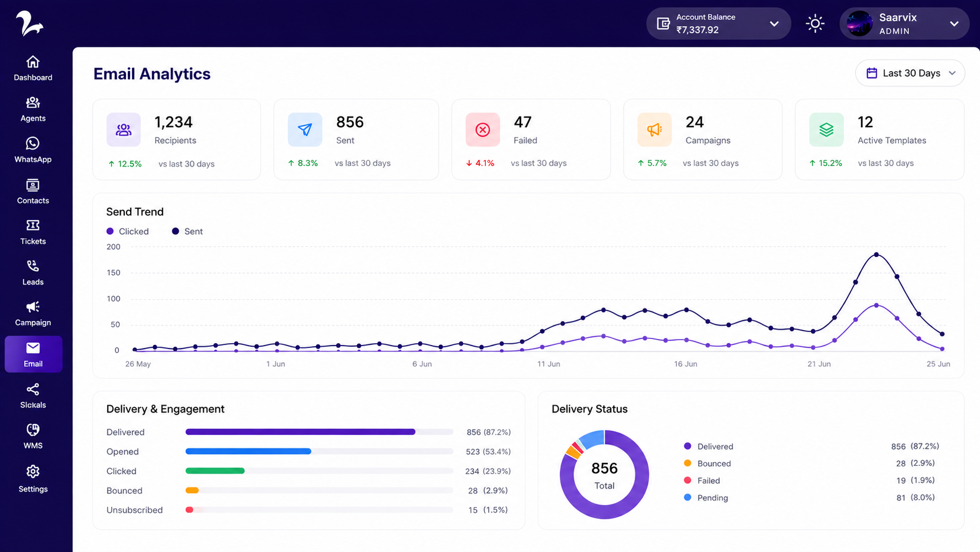This screenshot has height=552, width=980.
Task: Toggle the Clicked series in Send Trend legend
Action: tap(128, 232)
